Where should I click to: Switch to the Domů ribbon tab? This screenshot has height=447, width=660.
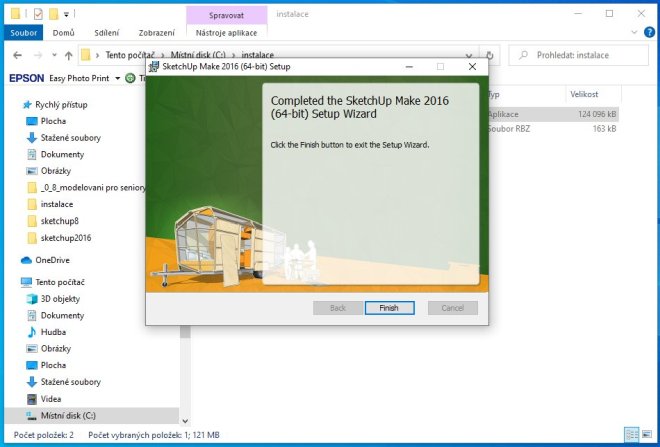click(x=64, y=32)
